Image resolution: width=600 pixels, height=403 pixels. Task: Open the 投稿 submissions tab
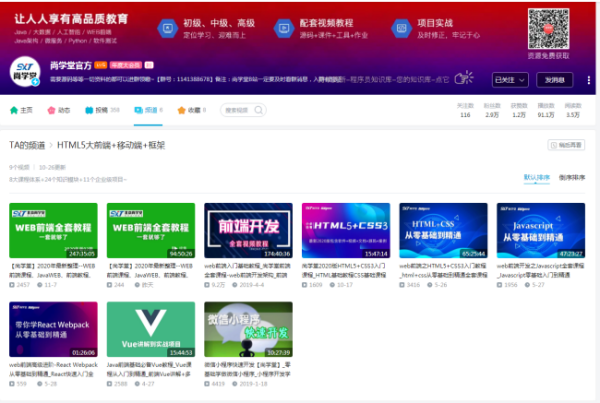(102, 110)
